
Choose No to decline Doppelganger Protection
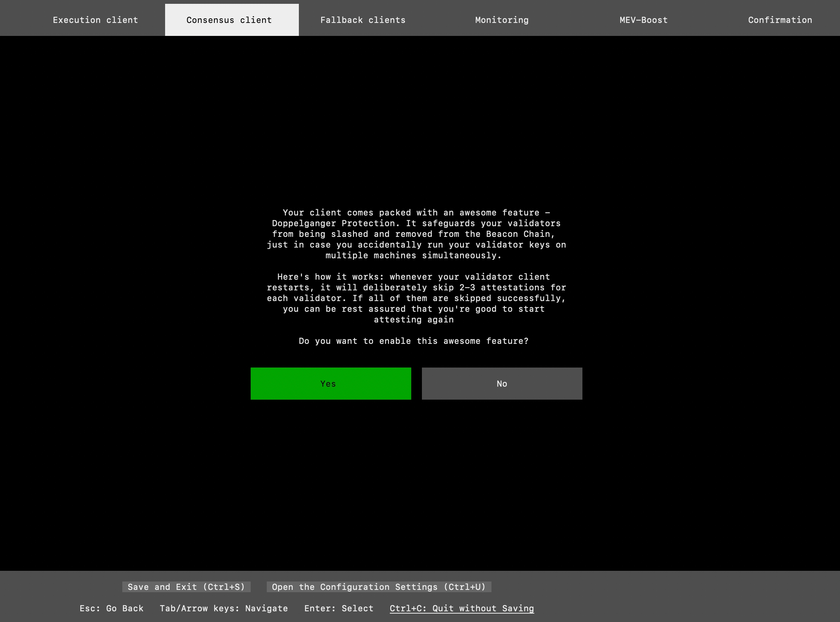point(502,384)
